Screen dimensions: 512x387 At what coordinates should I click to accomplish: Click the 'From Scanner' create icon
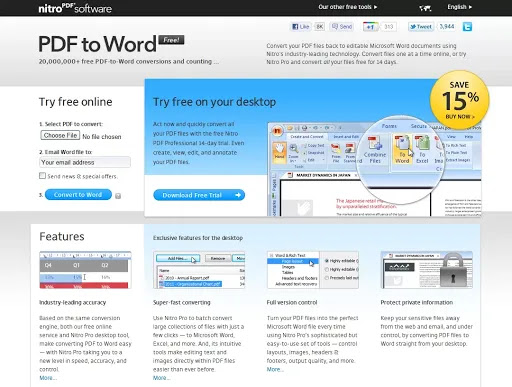(x=350, y=153)
